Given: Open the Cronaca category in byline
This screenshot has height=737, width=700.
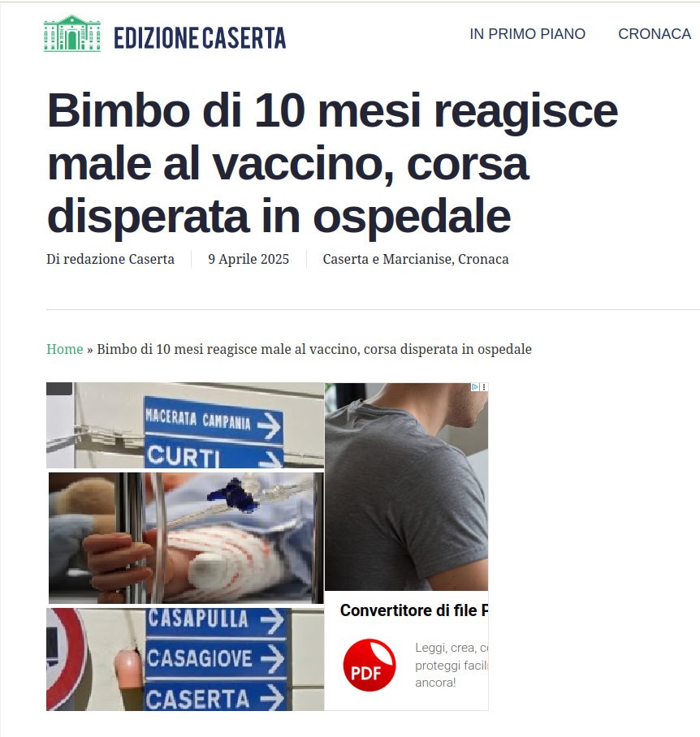Looking at the screenshot, I should click(483, 259).
